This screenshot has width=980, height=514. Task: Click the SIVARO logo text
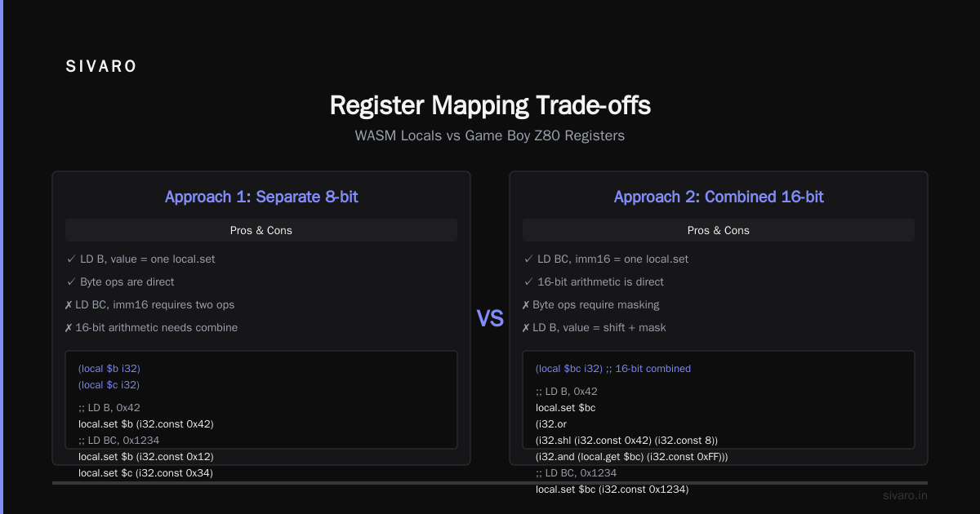101,67
